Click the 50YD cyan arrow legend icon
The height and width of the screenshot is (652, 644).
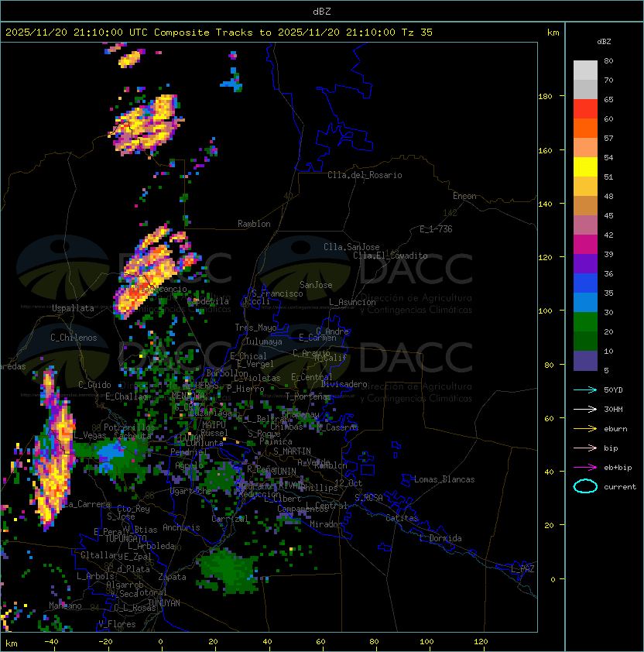pyautogui.click(x=585, y=389)
